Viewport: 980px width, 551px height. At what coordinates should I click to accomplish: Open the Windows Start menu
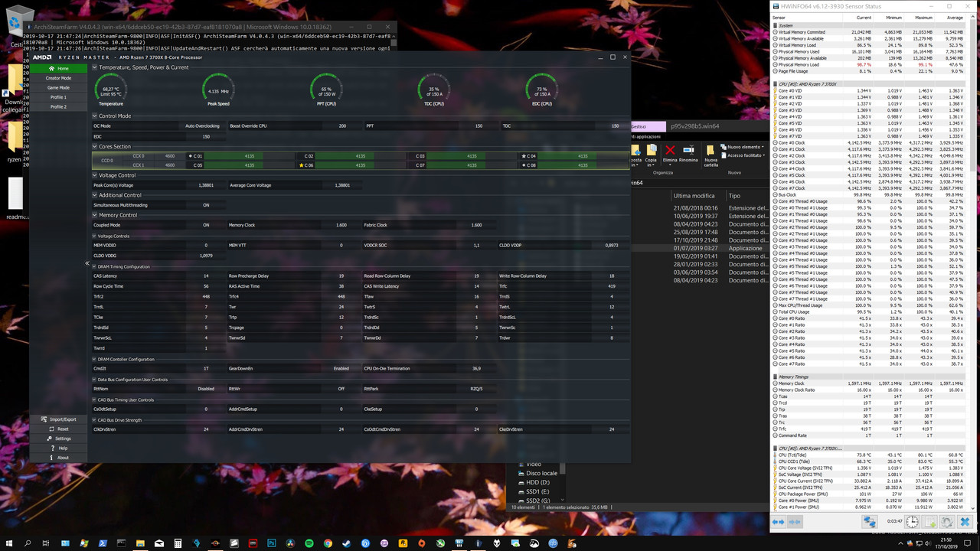pyautogui.click(x=8, y=544)
